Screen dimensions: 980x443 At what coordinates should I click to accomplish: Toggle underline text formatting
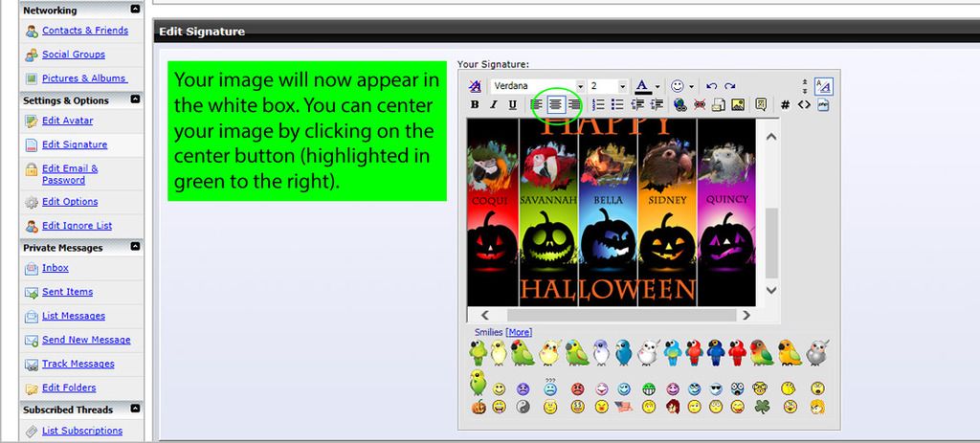click(x=512, y=105)
